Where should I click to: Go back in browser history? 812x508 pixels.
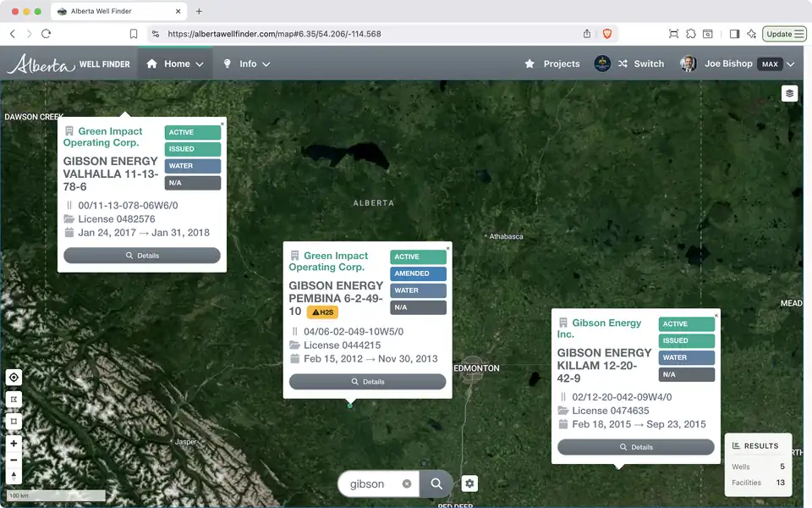[13, 34]
